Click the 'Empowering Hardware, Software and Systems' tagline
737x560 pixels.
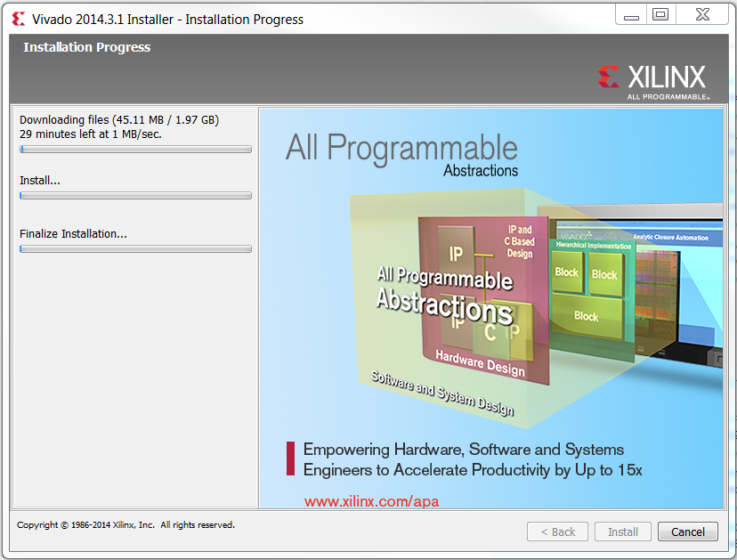[x=464, y=450]
